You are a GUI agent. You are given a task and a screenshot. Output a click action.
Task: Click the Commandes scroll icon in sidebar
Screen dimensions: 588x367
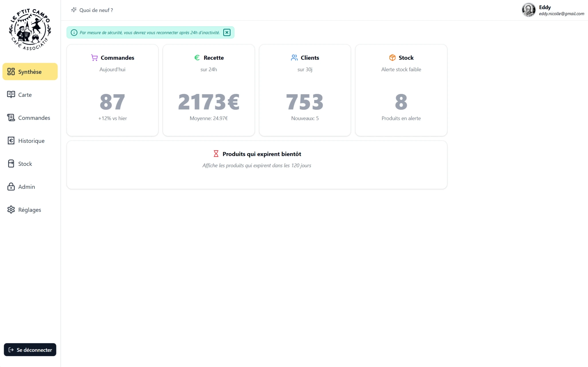coord(11,118)
